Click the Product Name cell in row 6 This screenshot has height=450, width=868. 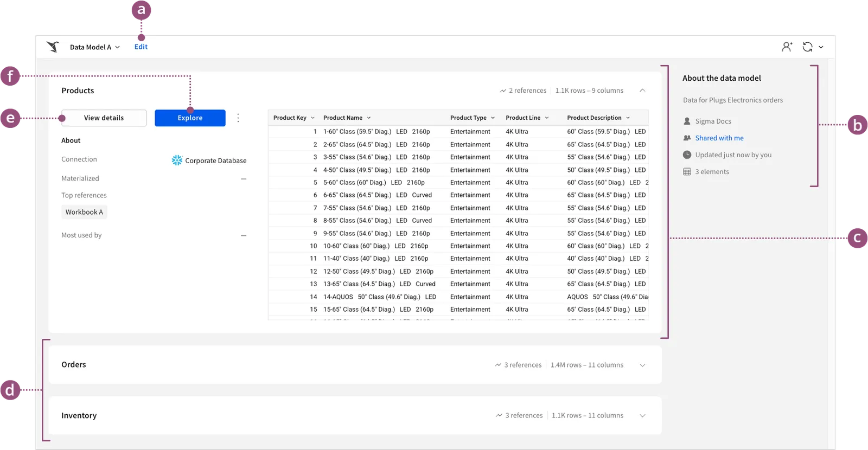(378, 195)
